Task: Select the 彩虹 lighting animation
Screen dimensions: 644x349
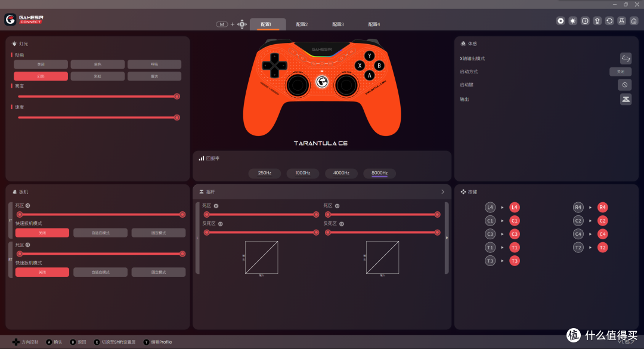Action: click(98, 76)
